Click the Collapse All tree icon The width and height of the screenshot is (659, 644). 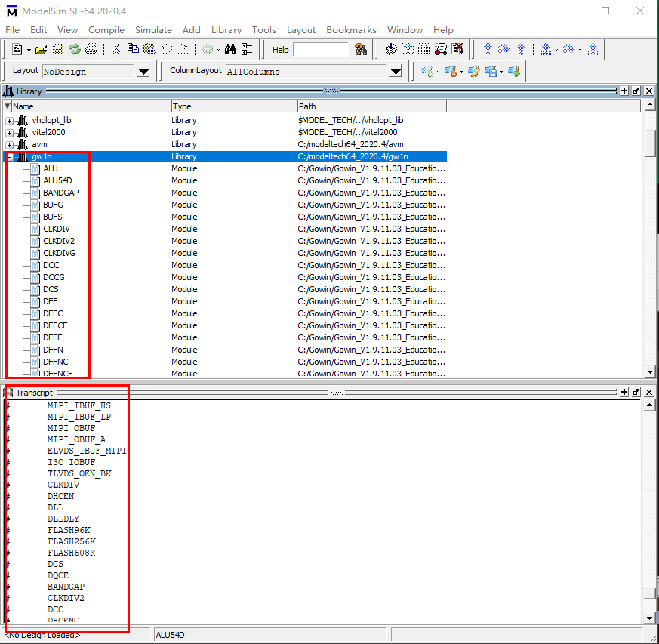247,50
